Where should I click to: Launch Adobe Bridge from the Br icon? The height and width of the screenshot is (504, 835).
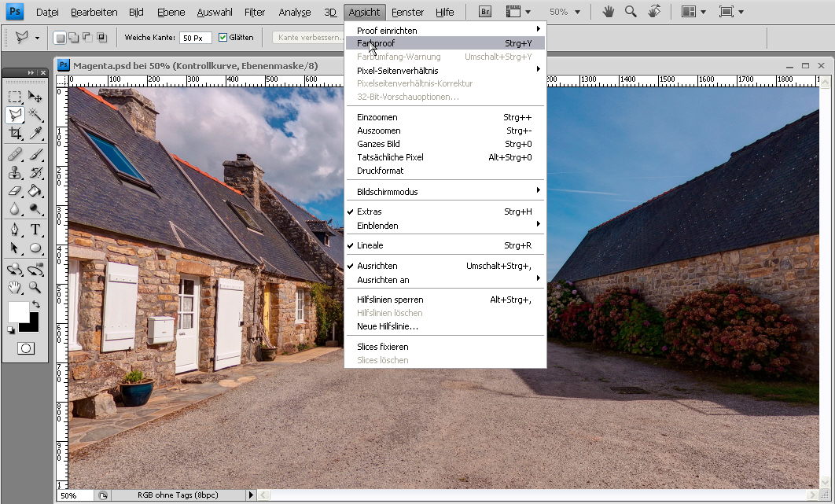pyautogui.click(x=485, y=12)
